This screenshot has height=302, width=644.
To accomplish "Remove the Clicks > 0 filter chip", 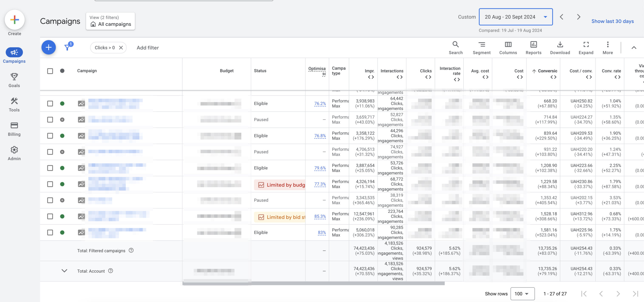I will pos(121,48).
